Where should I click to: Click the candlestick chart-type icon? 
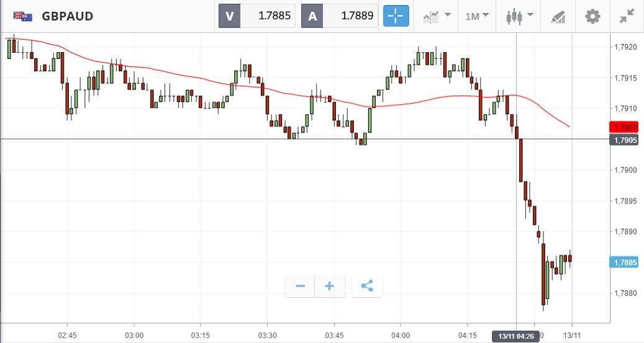click(x=513, y=17)
